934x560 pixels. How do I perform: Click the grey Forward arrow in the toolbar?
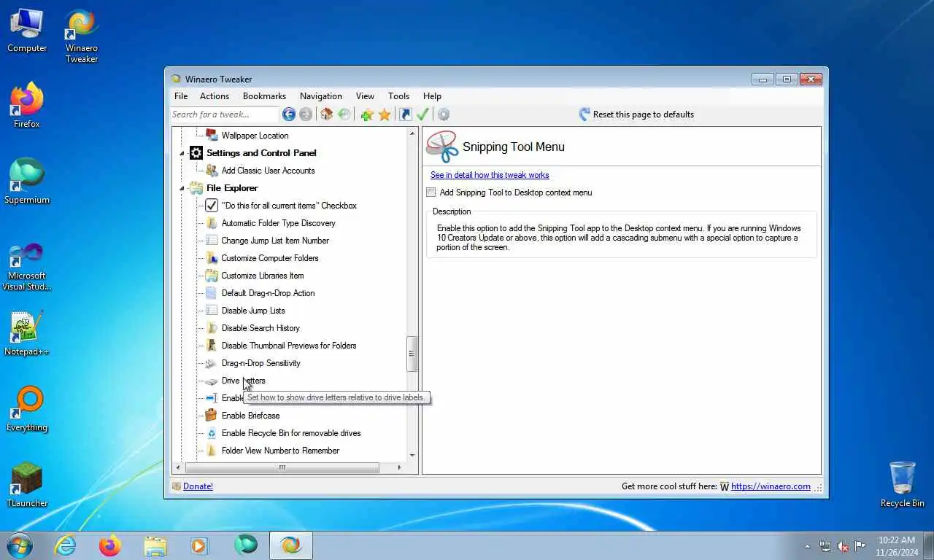(x=306, y=114)
